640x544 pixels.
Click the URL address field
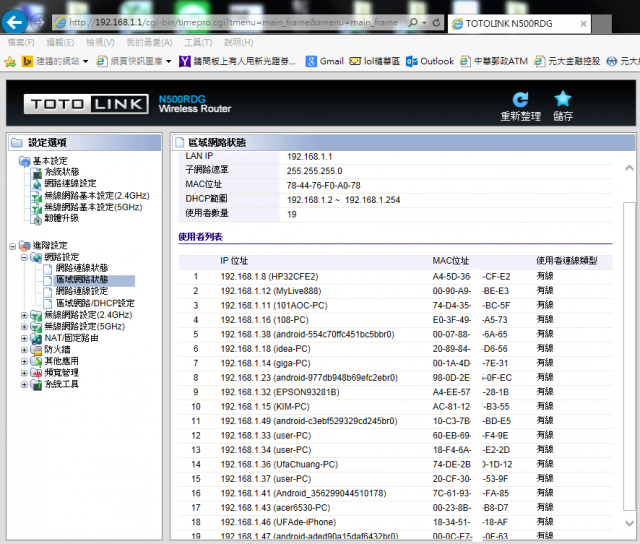(233, 22)
